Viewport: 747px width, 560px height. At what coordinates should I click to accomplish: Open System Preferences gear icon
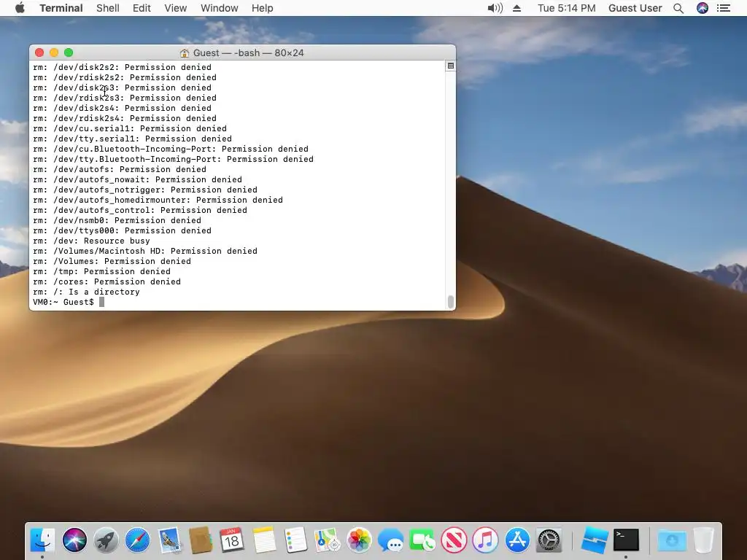[549, 540]
